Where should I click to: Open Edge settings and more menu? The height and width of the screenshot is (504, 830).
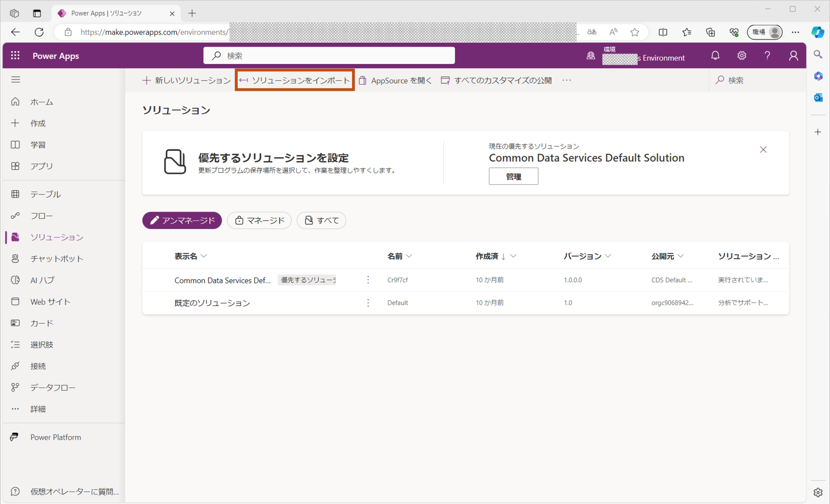click(x=795, y=32)
